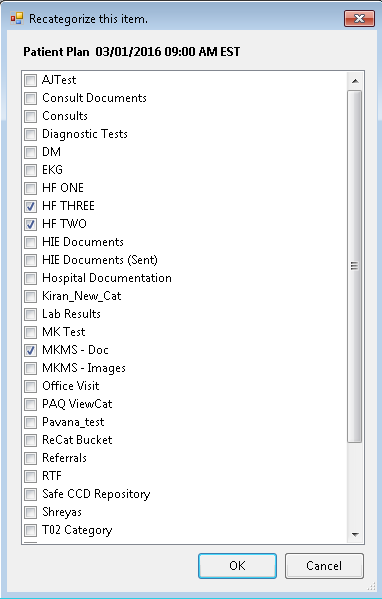Enable the Consult Documents category
Image resolution: width=382 pixels, height=599 pixels.
(31, 98)
